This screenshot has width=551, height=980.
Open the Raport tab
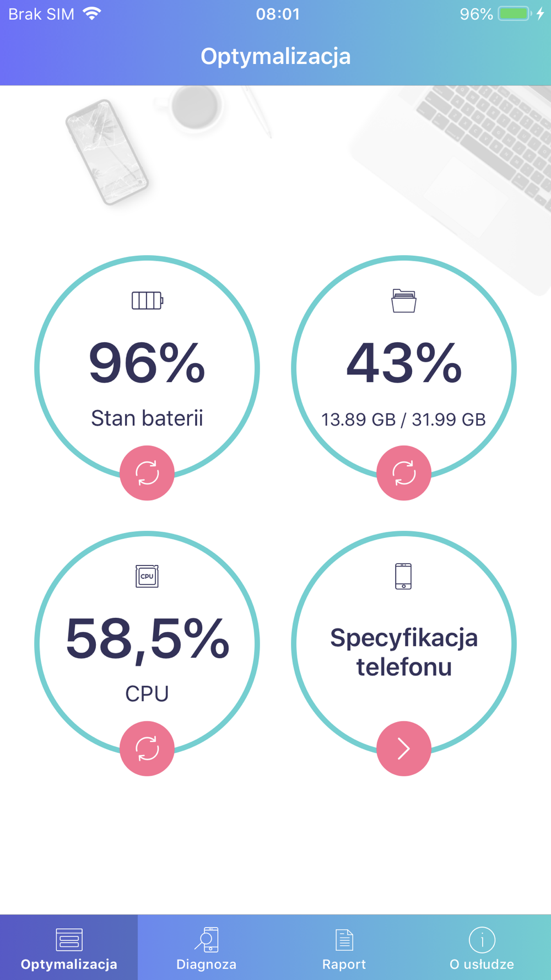pos(344,947)
